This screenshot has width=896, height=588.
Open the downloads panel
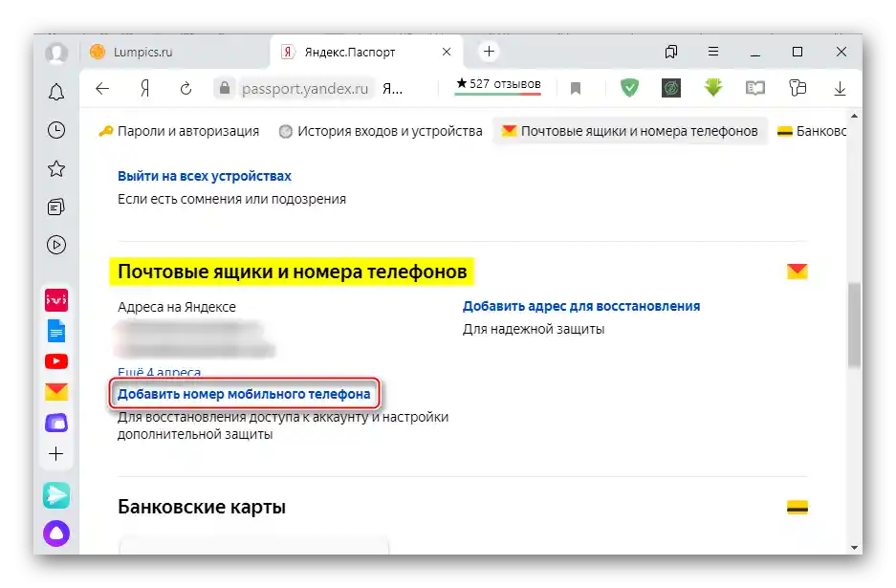pyautogui.click(x=840, y=89)
